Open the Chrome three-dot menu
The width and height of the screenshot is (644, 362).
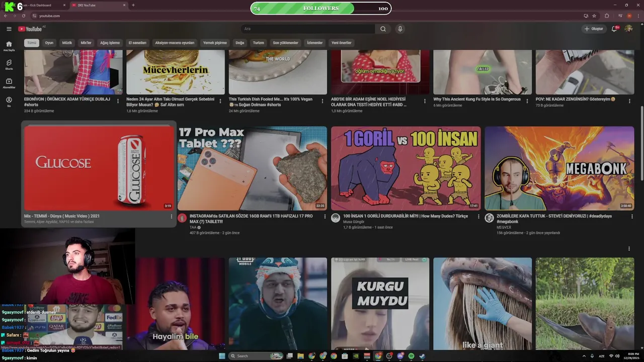[x=638, y=16]
